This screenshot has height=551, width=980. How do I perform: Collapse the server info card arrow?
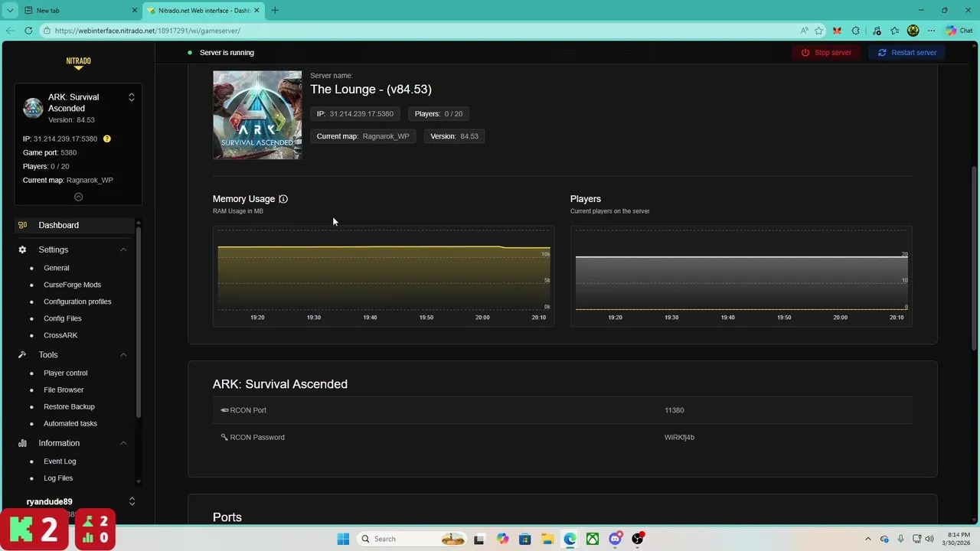78,197
